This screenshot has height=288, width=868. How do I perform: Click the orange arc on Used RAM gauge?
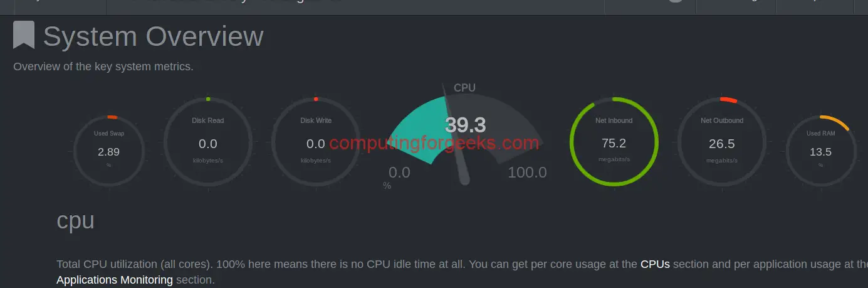coord(835,122)
